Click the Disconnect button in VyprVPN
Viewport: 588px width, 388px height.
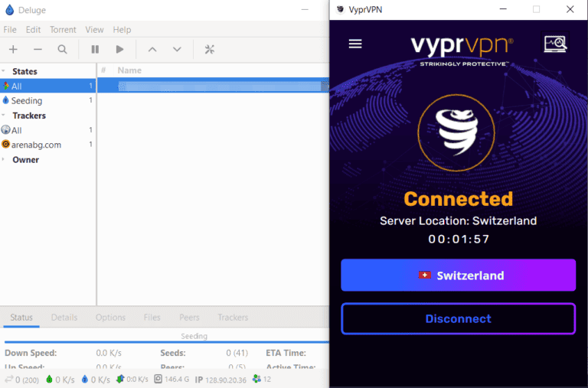click(x=459, y=318)
